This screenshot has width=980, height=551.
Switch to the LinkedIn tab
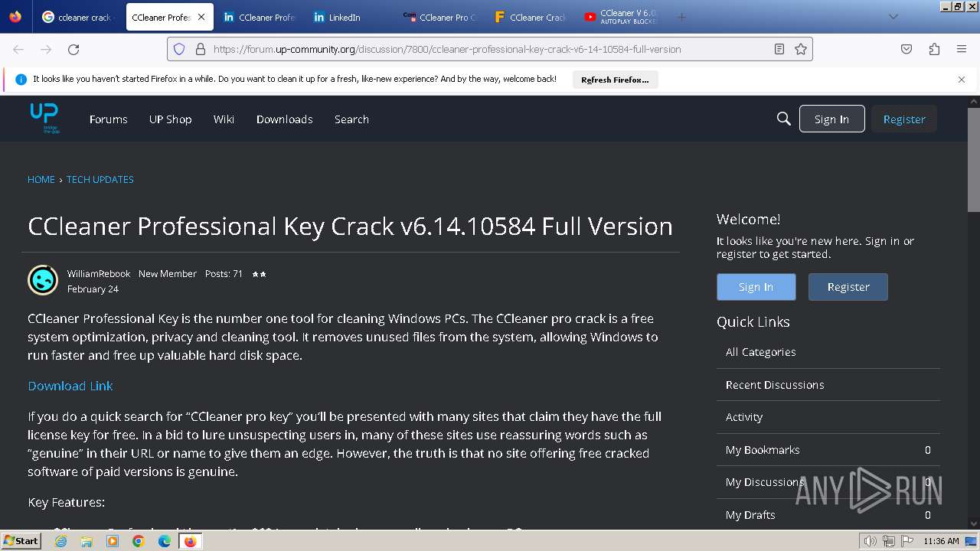tap(350, 17)
